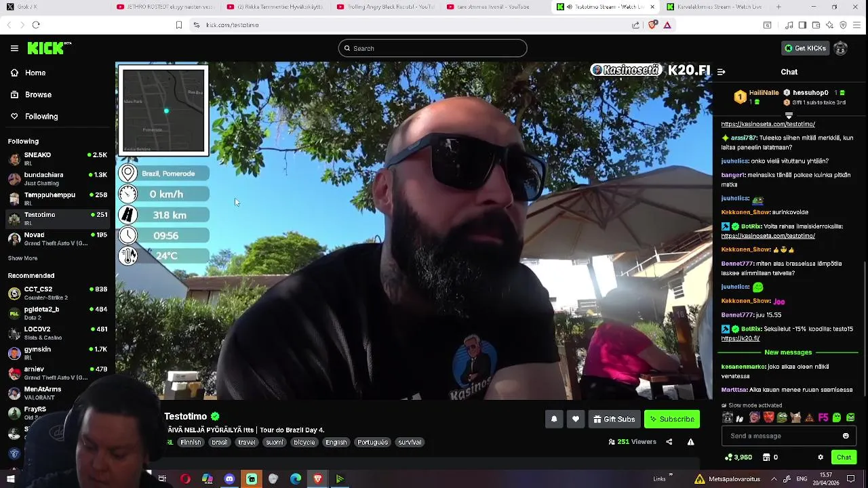
Task: Click the green Chat send button
Action: click(x=844, y=457)
